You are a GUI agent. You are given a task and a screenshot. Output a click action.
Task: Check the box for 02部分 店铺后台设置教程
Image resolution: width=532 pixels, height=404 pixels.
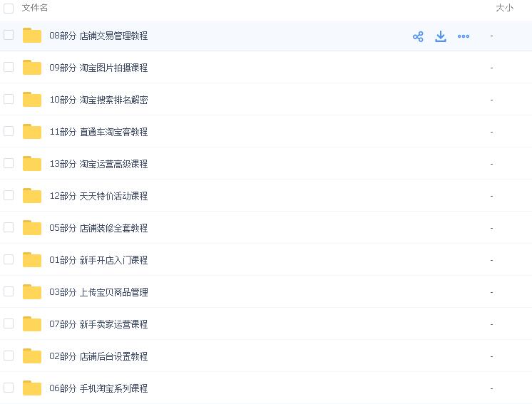point(9,356)
